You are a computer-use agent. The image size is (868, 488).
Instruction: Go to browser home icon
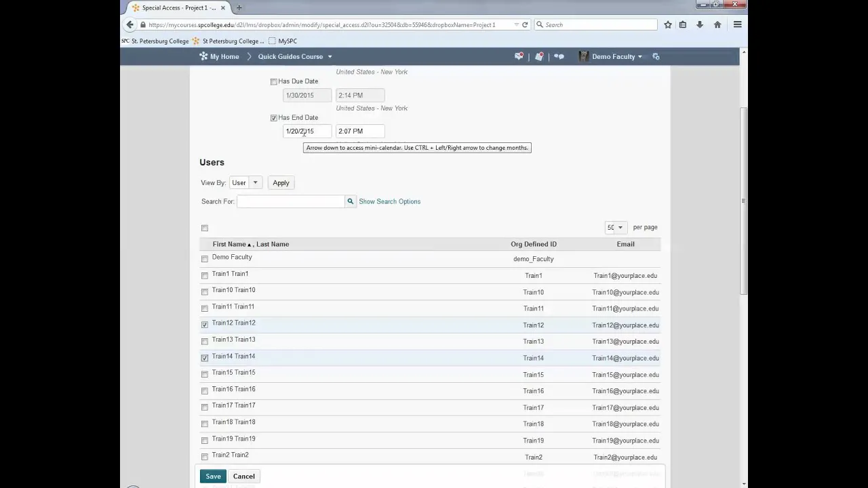[x=717, y=24]
